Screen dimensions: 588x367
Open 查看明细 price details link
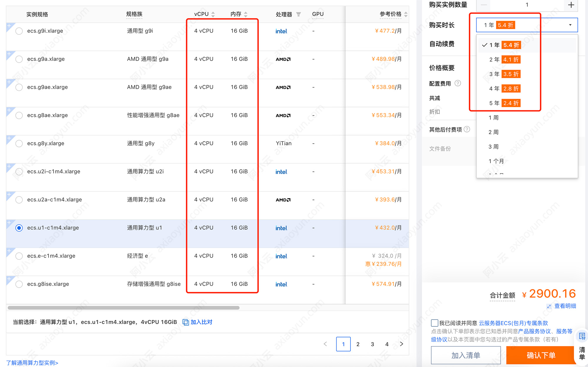[565, 306]
